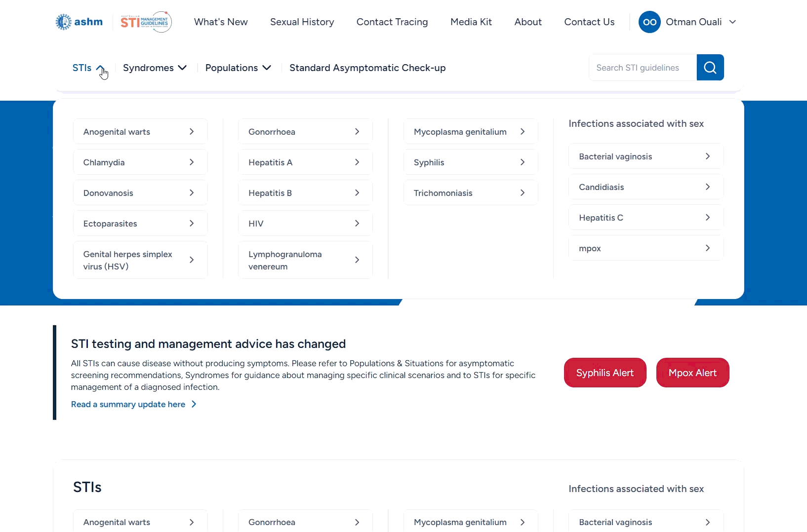Click the chevron on the HIV item

coord(357,224)
